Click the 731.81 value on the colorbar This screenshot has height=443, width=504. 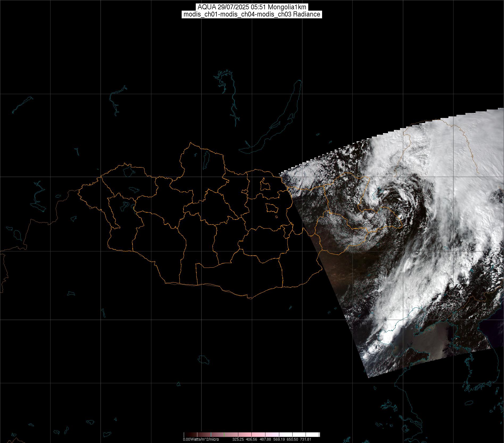(306, 439)
